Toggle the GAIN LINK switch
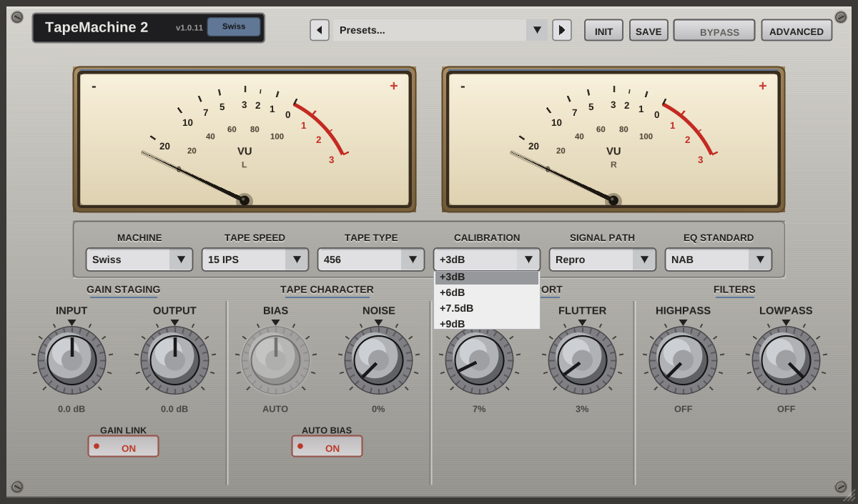The width and height of the screenshot is (858, 504). pyautogui.click(x=124, y=446)
